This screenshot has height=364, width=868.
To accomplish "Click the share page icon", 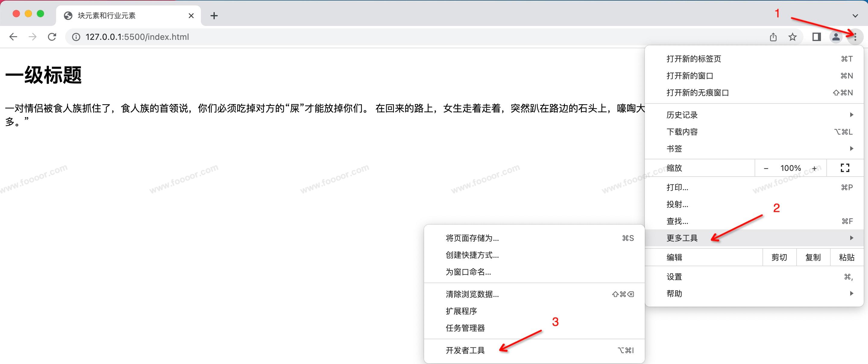I will point(773,37).
